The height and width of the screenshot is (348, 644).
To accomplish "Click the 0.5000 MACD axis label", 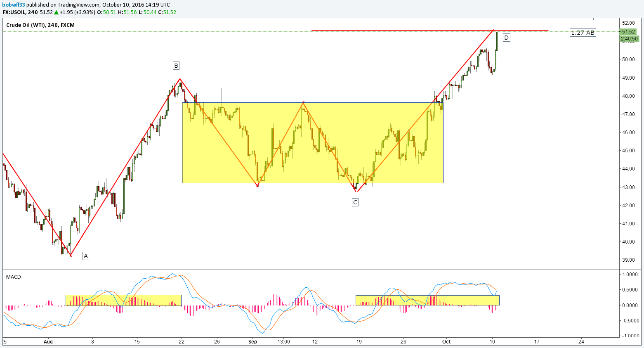I will tap(630, 290).
